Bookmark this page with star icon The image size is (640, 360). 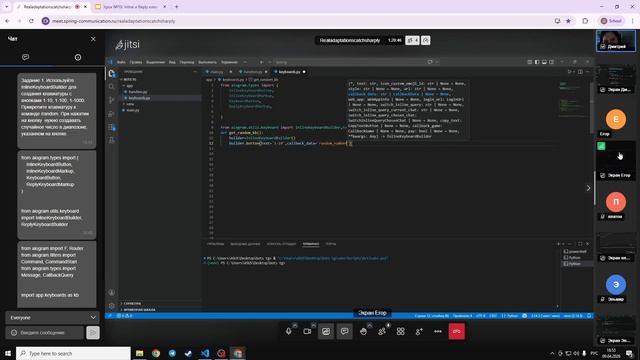pos(568,21)
